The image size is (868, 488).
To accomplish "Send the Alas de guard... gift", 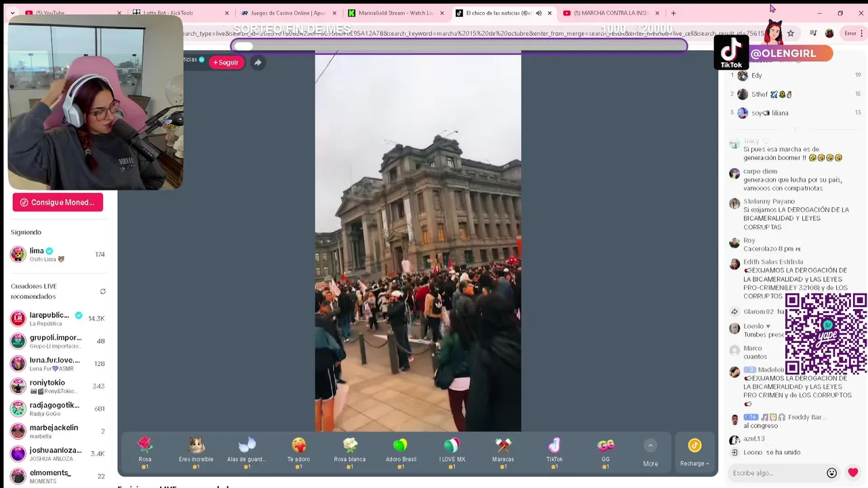I will pos(247,452).
